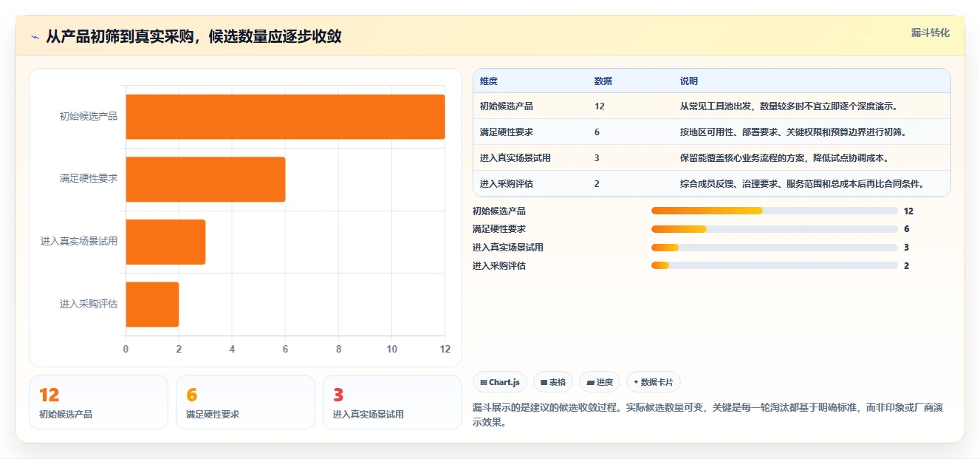Select the Chart.js chip
Image resolution: width=980 pixels, height=459 pixels.
(x=500, y=382)
